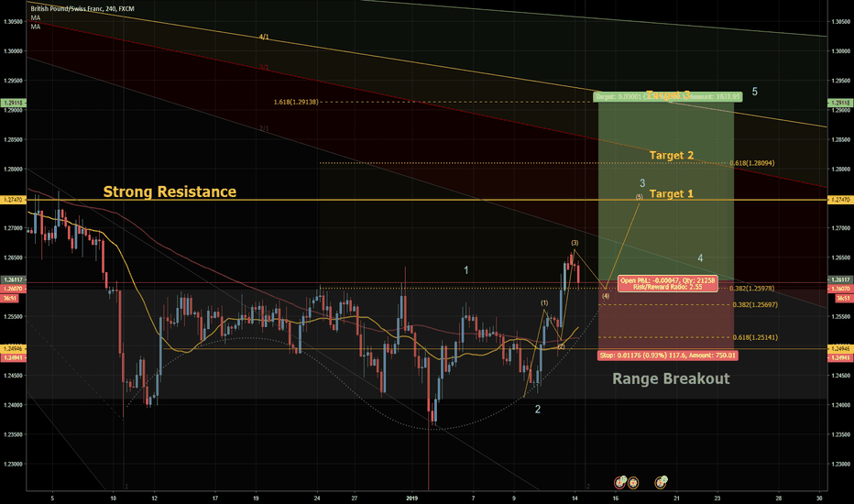854x504 pixels.
Task: Click the red 1.24941 tag on left axis
Action: pyautogui.click(x=13, y=358)
